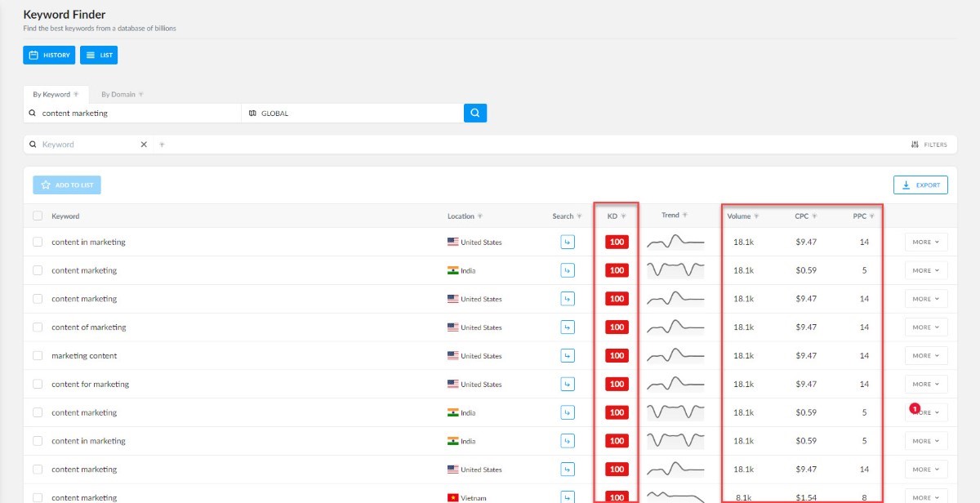Click search arrow for 'content in marketing' India
Viewport: 980px width, 503px height.
pos(568,441)
